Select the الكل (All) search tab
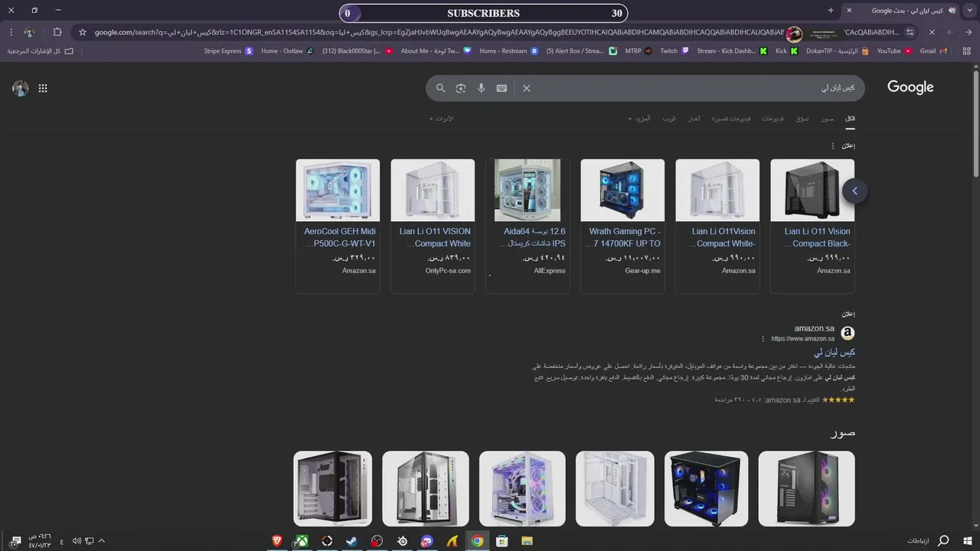This screenshot has width=980, height=551. 850,119
